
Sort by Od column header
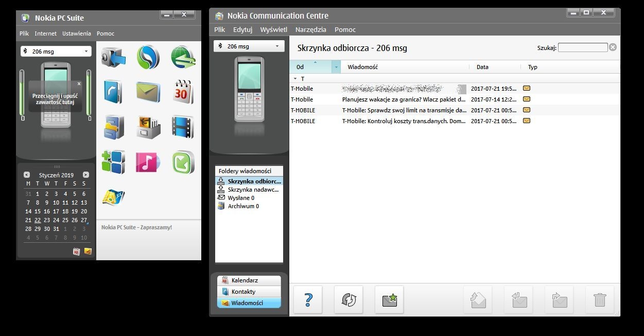(x=311, y=67)
